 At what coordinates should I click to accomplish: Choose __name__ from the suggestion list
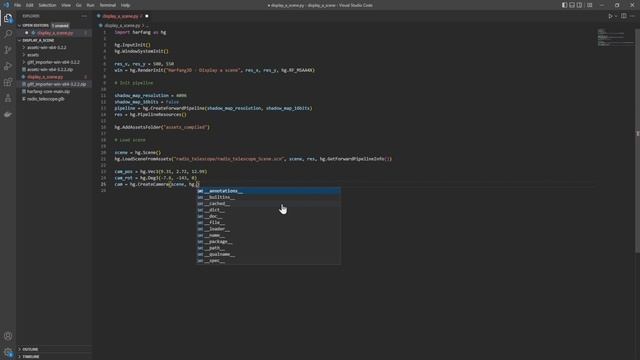pyautogui.click(x=269, y=235)
